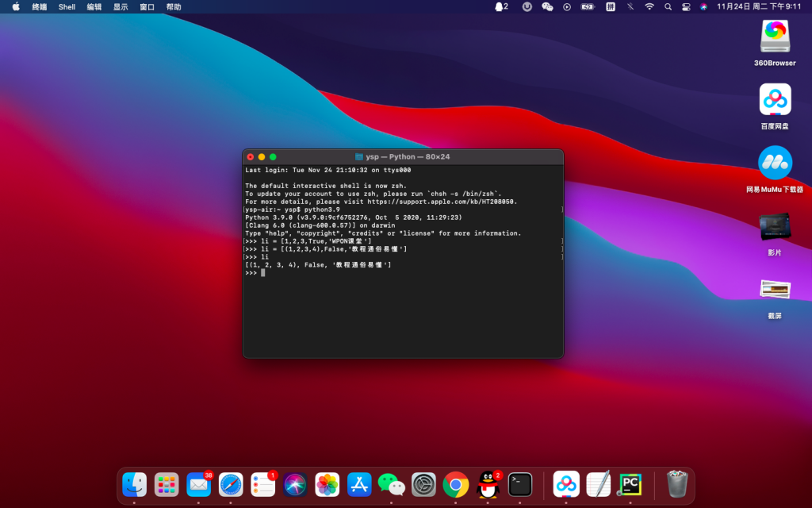Open the 拼 input method menu

(x=611, y=6)
